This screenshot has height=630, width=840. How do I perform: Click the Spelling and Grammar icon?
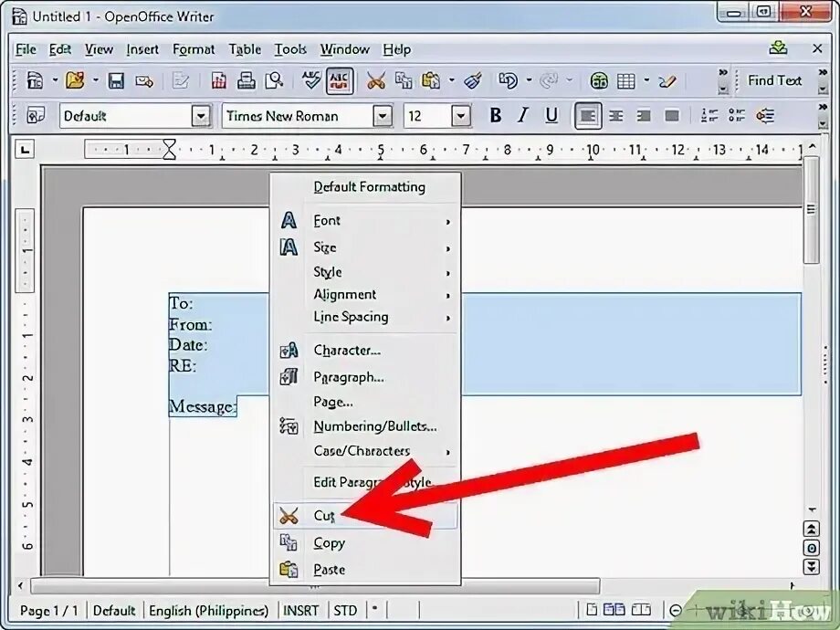[x=310, y=80]
